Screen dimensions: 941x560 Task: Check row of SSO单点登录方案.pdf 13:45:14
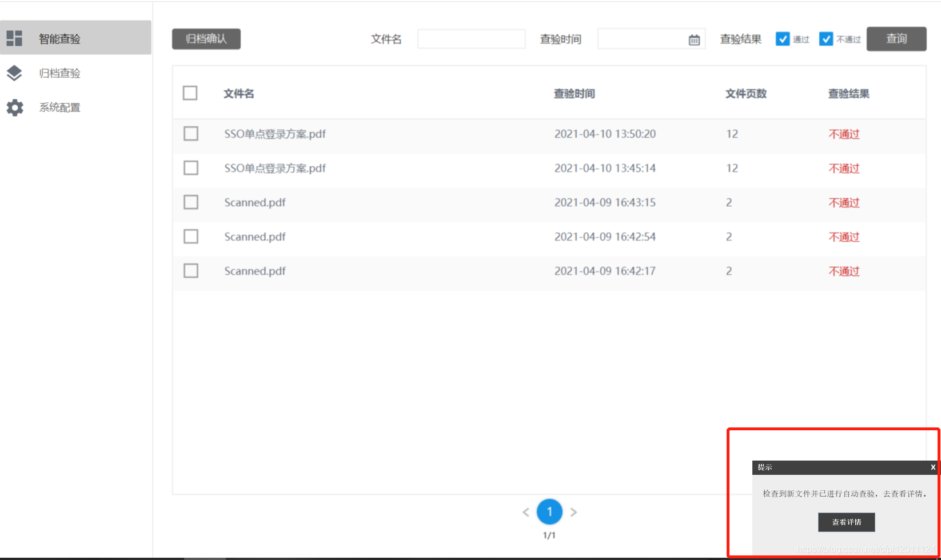[191, 168]
